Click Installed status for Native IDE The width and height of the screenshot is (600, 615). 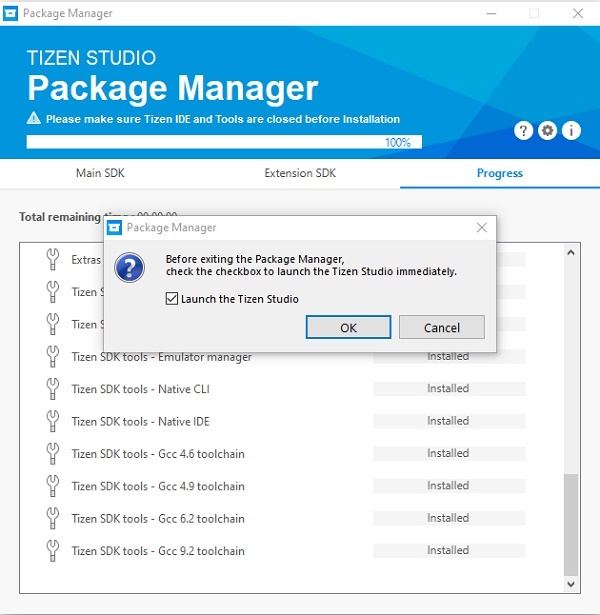448,421
